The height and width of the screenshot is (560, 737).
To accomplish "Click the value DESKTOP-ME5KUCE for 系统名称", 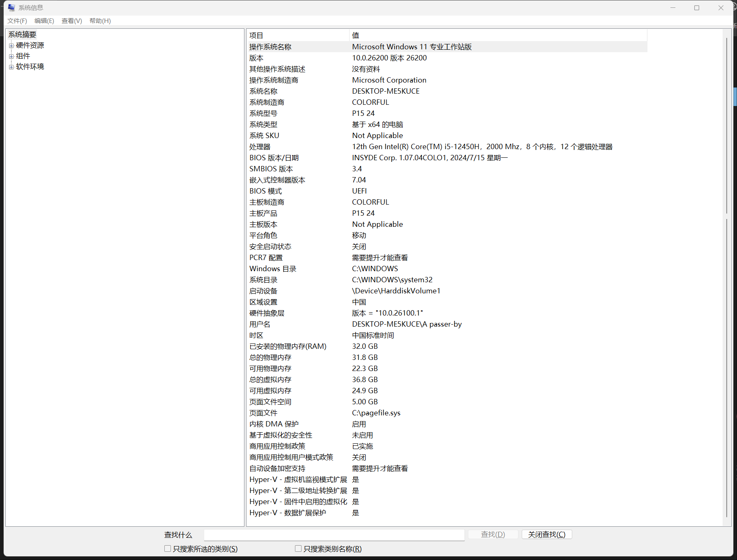I will click(x=386, y=91).
